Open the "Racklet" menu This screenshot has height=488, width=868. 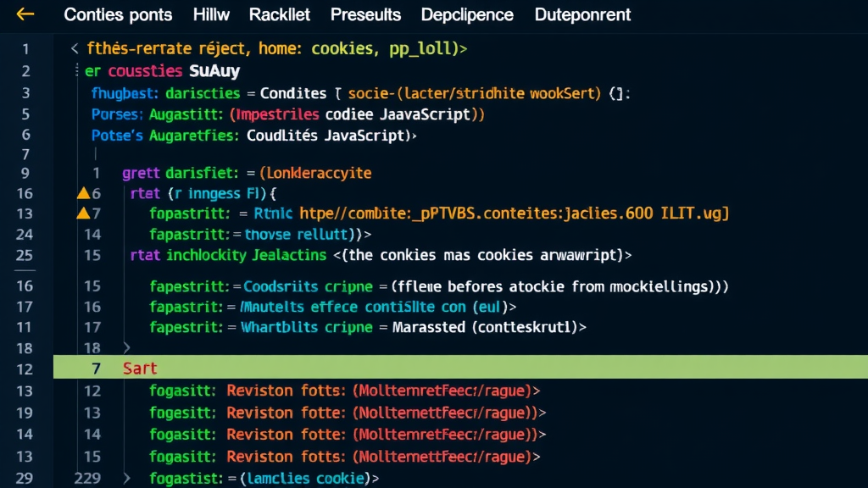281,14
